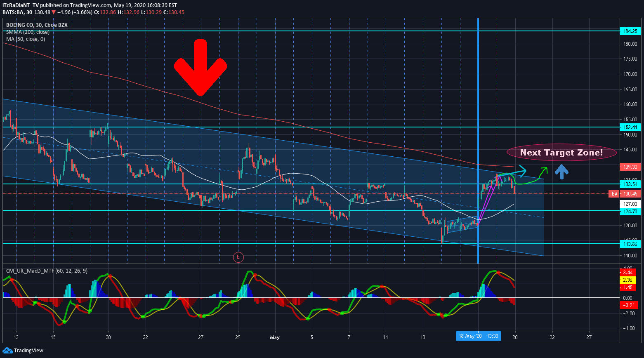Click the 160.00 tick on price axis
This screenshot has width=644, height=358.
pyautogui.click(x=630, y=104)
